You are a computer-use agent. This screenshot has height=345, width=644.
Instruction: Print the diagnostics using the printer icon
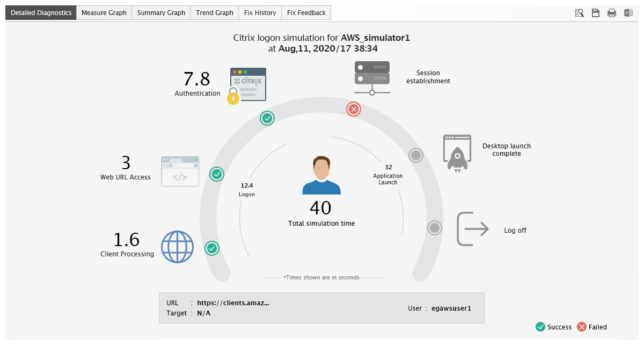pyautogui.click(x=612, y=13)
